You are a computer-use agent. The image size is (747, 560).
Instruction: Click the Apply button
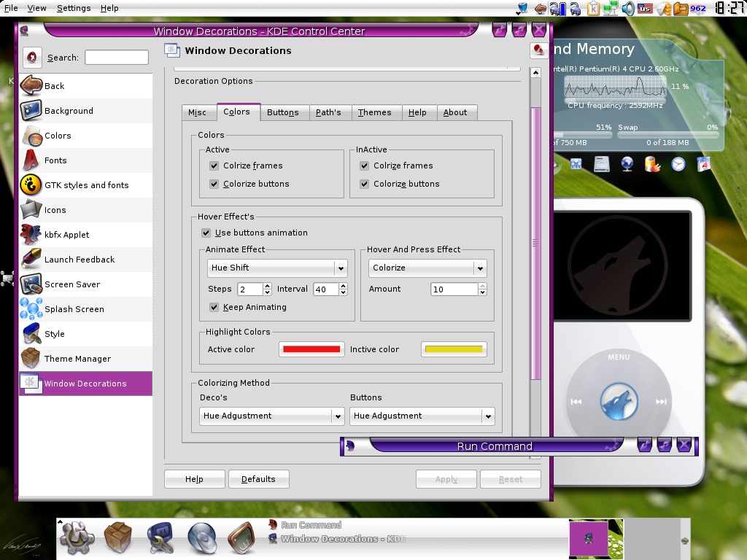(x=446, y=479)
